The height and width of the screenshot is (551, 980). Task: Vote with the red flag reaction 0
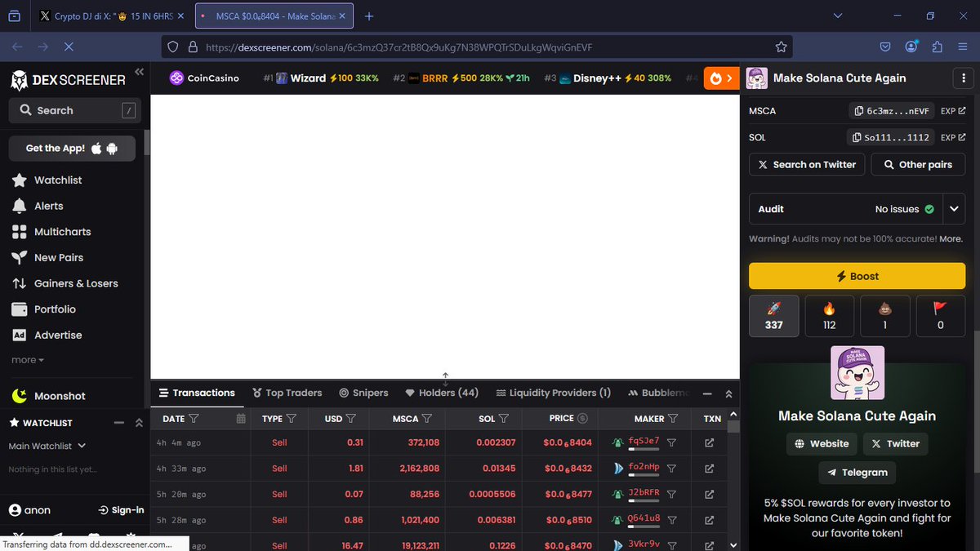[940, 316]
